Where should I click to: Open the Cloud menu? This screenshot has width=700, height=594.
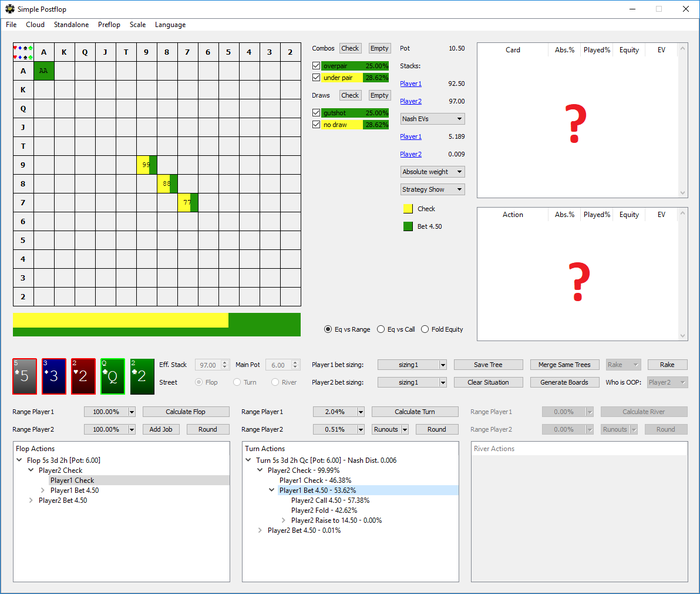point(35,25)
